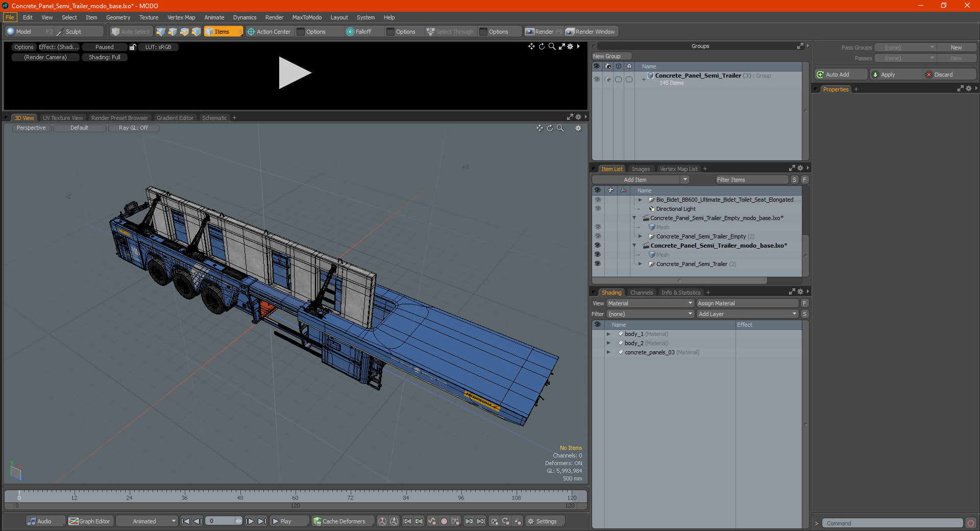This screenshot has height=531, width=980.
Task: Click the New Group button
Action: [x=611, y=56]
